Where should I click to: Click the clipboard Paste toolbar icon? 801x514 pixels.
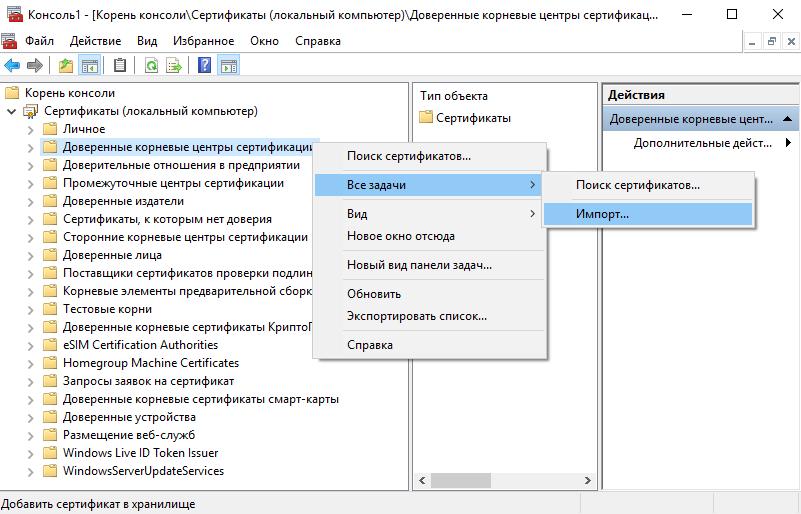[120, 65]
